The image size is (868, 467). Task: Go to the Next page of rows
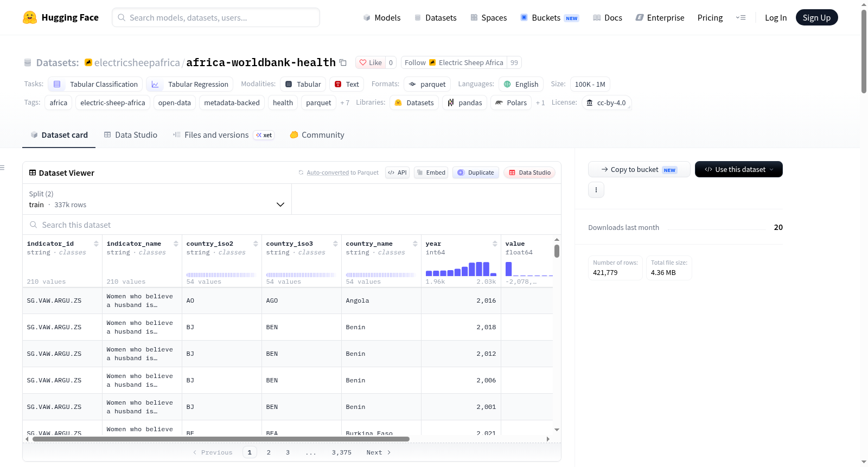coord(379,452)
